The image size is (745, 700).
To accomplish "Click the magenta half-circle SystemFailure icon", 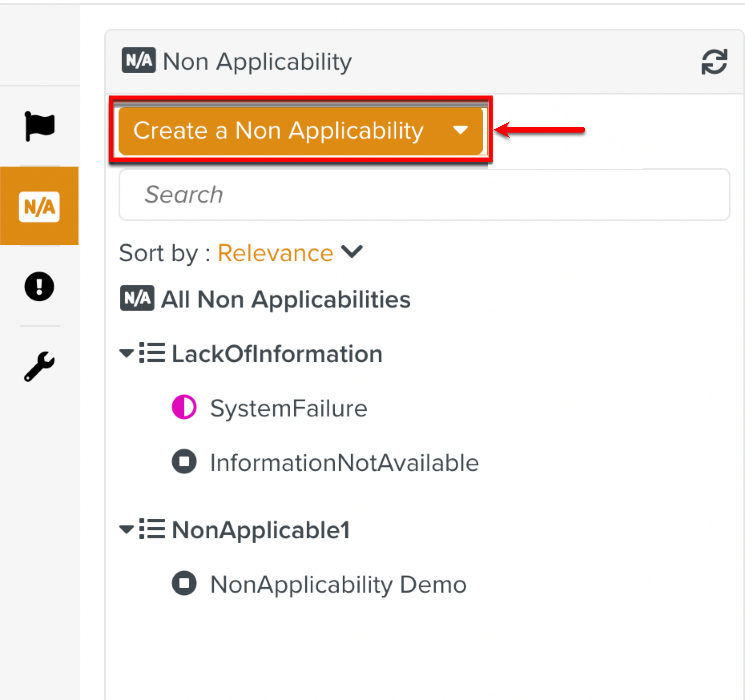I will point(184,407).
